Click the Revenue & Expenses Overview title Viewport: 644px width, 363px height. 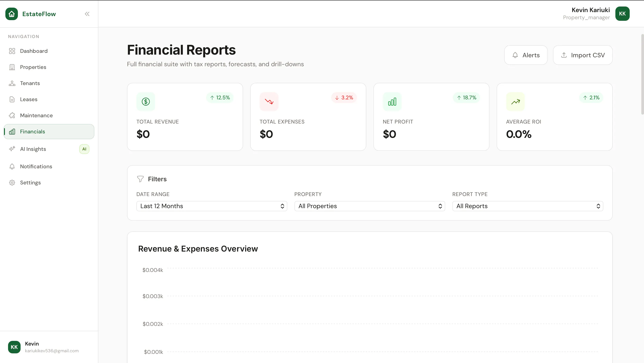click(x=198, y=249)
